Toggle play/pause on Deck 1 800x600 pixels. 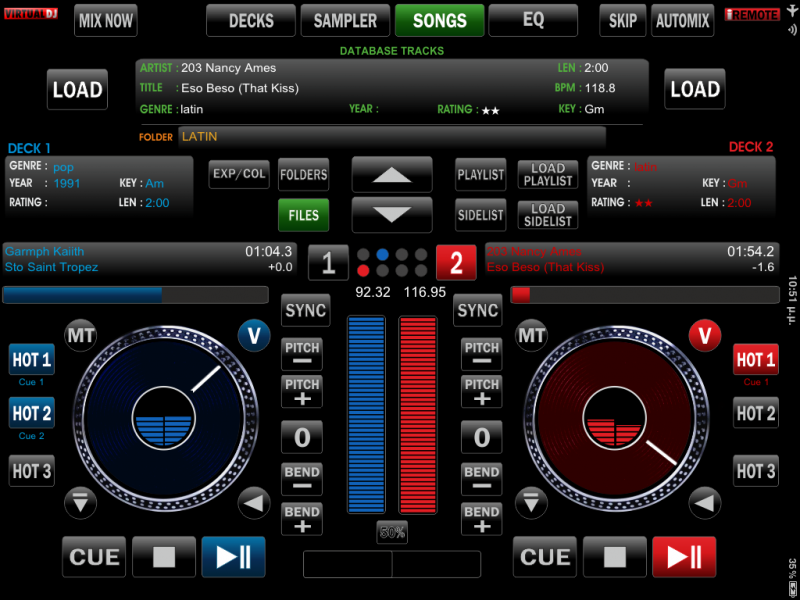[x=233, y=557]
